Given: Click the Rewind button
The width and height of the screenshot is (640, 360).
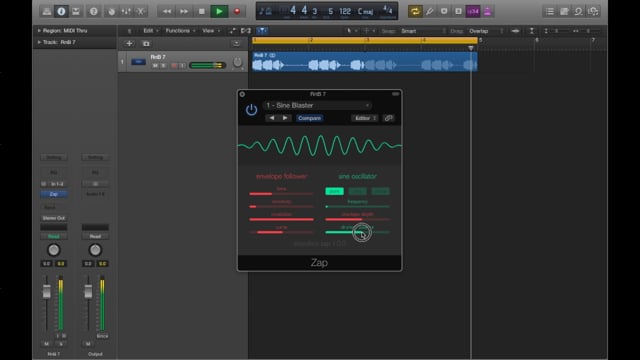Looking at the screenshot, I should (167, 11).
